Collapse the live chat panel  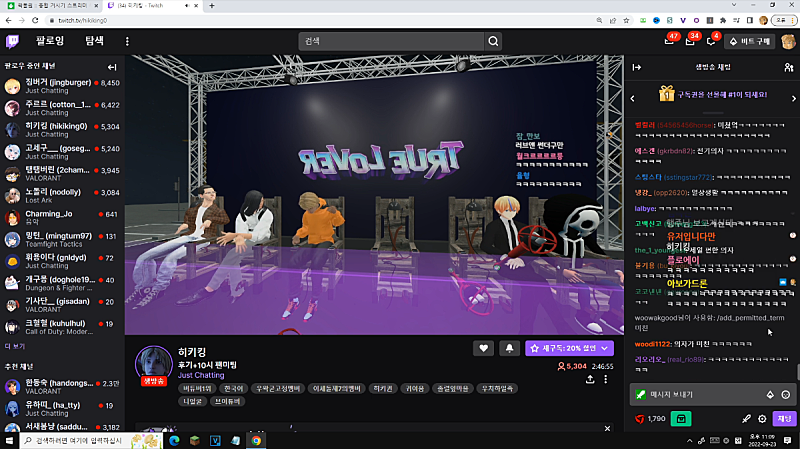637,67
